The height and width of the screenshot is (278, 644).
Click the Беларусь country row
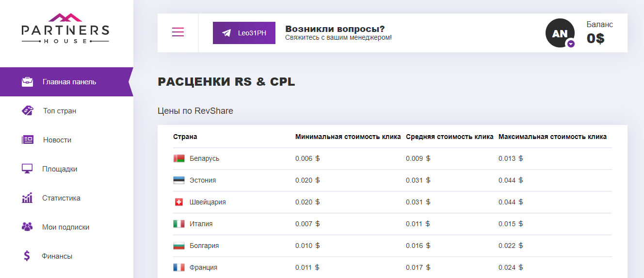pyautogui.click(x=204, y=158)
